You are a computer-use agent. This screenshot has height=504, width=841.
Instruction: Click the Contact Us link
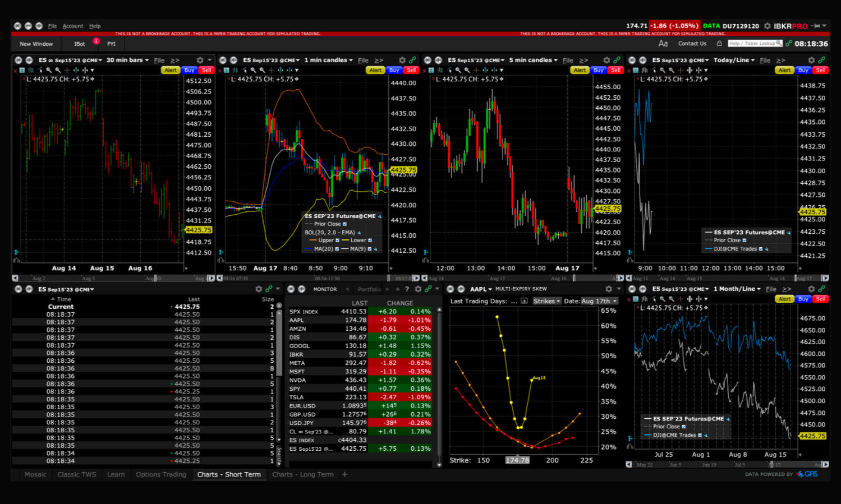692,44
